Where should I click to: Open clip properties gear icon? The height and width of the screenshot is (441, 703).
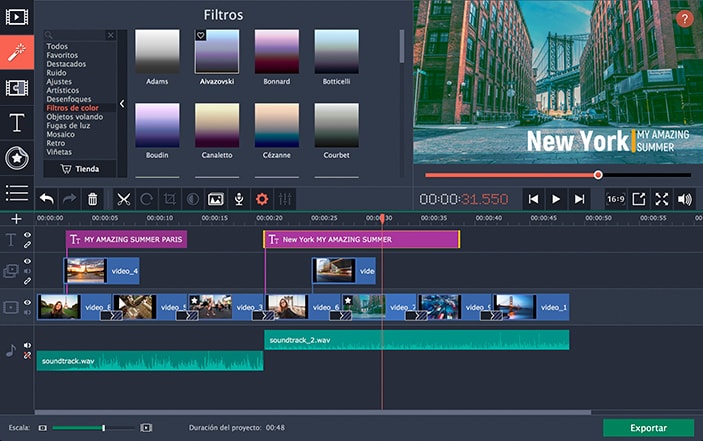click(x=262, y=199)
